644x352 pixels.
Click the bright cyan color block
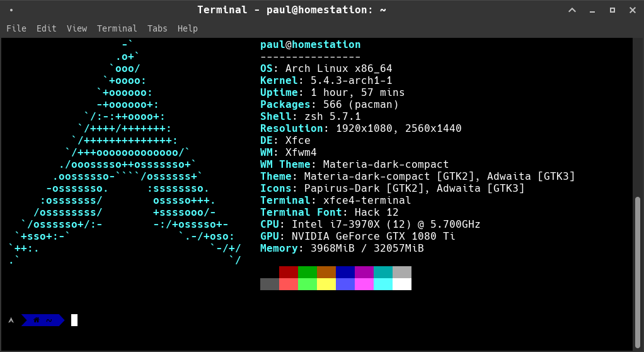pos(383,284)
